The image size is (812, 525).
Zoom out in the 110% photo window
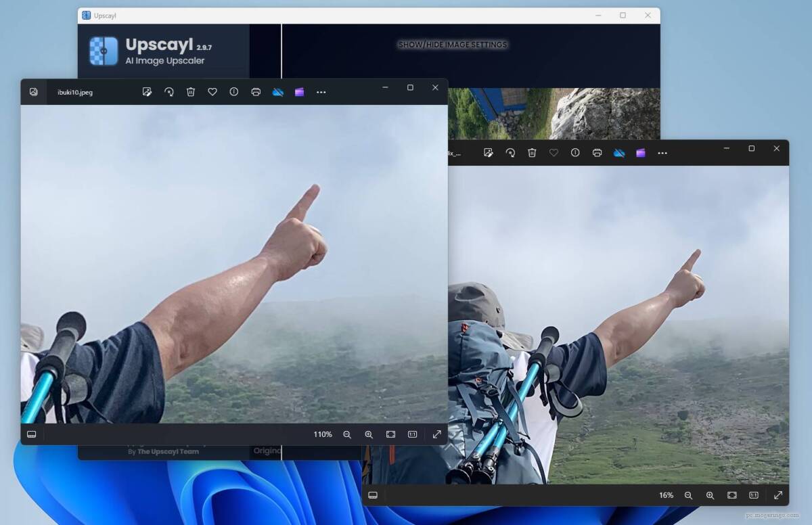click(347, 434)
